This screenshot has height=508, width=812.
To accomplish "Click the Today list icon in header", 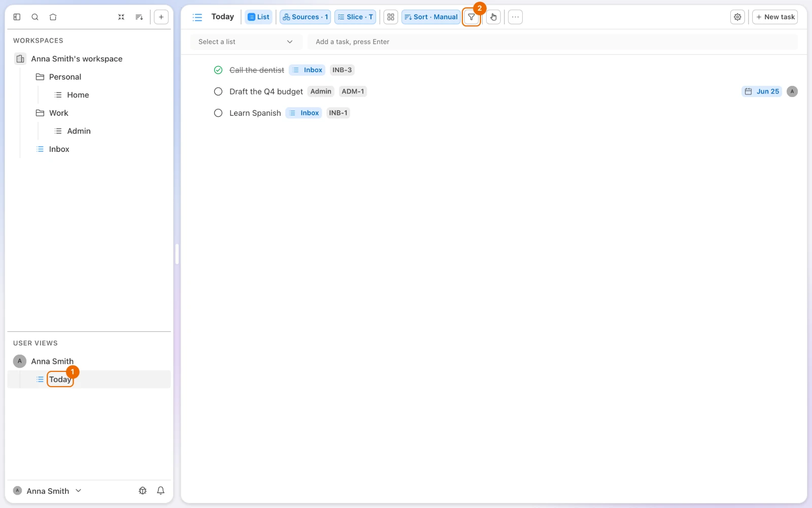I will (x=197, y=17).
